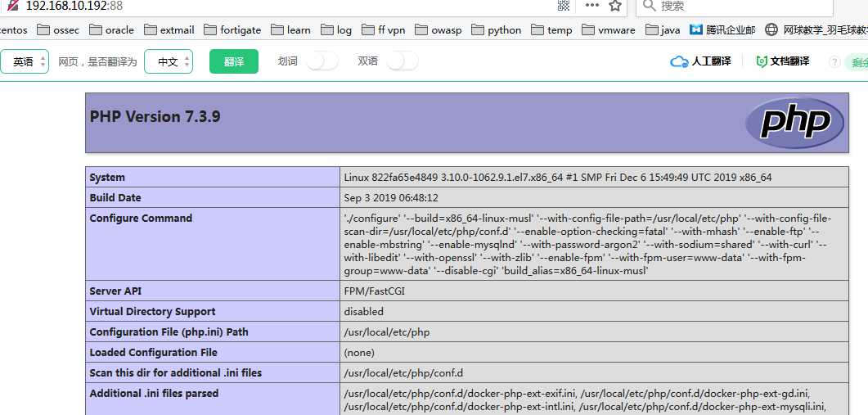Screen dimensions: 868x415
Task: Click the search magnifier icon
Action: [650, 6]
